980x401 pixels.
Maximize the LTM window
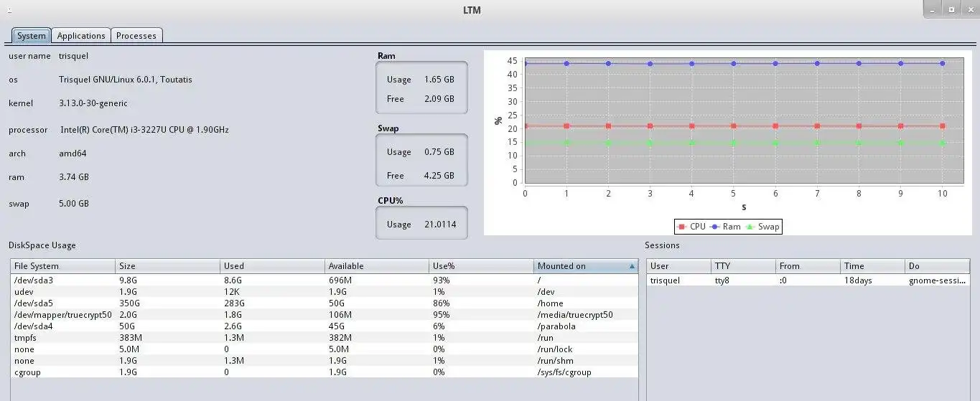[951, 9]
